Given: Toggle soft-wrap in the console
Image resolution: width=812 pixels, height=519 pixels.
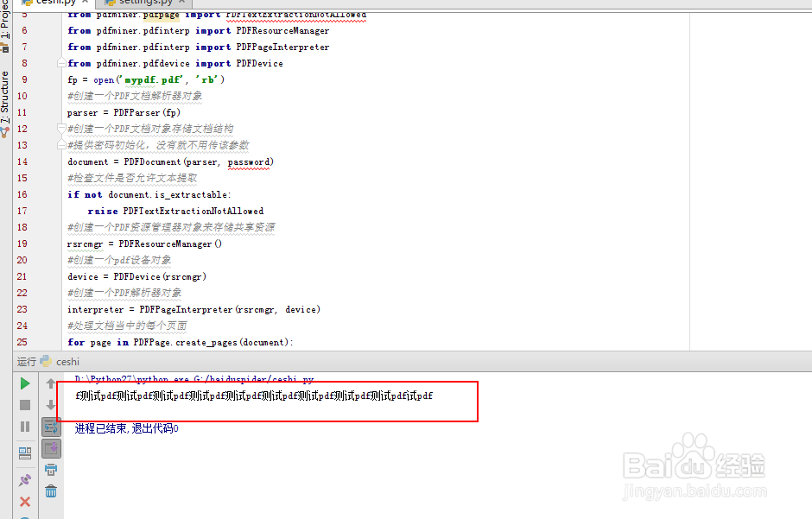Looking at the screenshot, I should point(51,426).
